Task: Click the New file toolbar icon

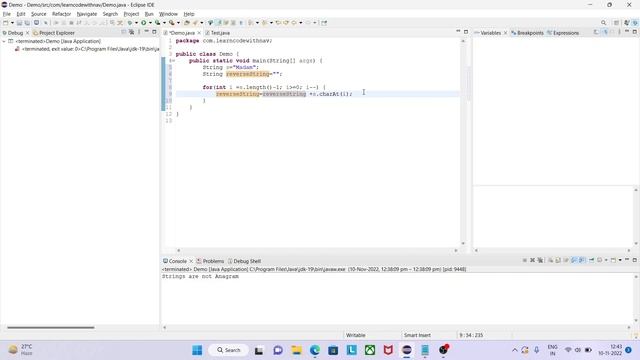Action: tap(6, 23)
